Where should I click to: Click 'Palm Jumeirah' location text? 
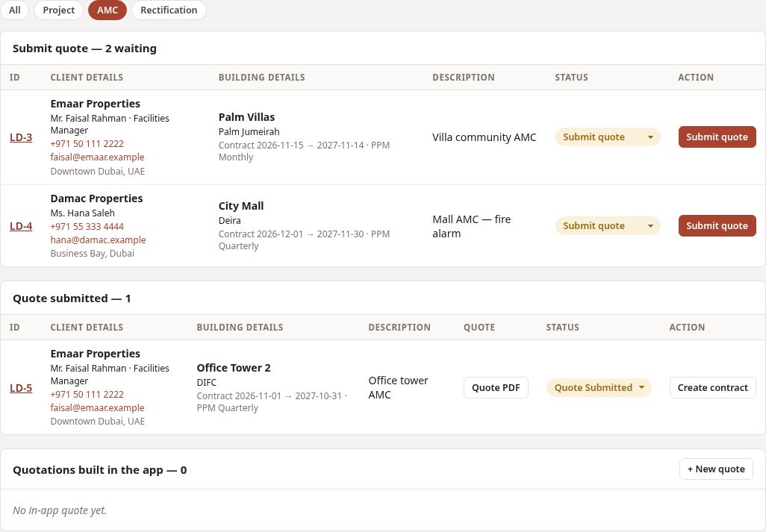[249, 132]
